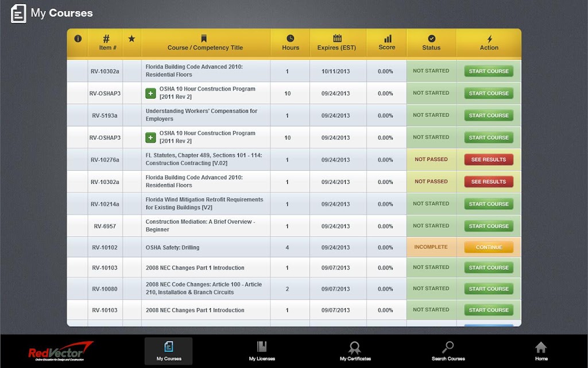Viewport: 588px width, 368px height.
Task: Click the Action lightning bolt header
Action: click(489, 43)
